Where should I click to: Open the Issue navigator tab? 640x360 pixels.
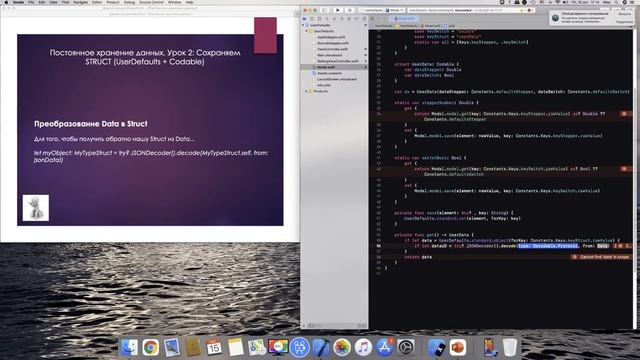click(x=334, y=19)
